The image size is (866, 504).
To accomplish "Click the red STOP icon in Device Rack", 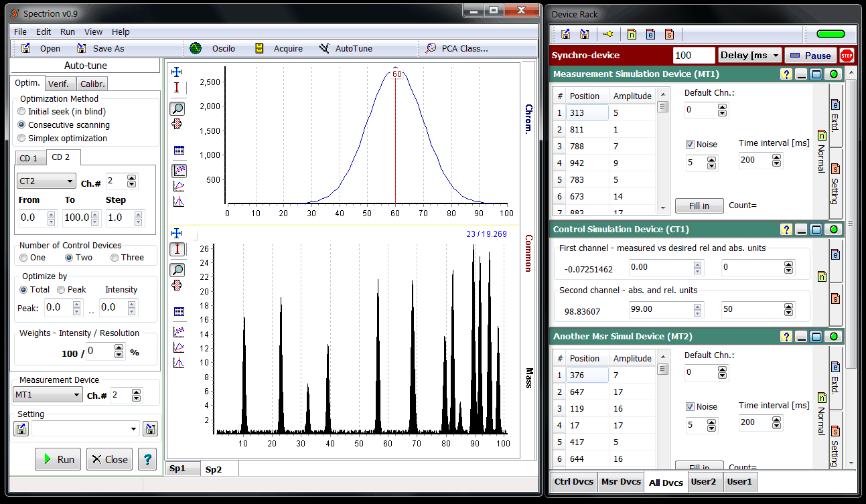I will point(847,56).
